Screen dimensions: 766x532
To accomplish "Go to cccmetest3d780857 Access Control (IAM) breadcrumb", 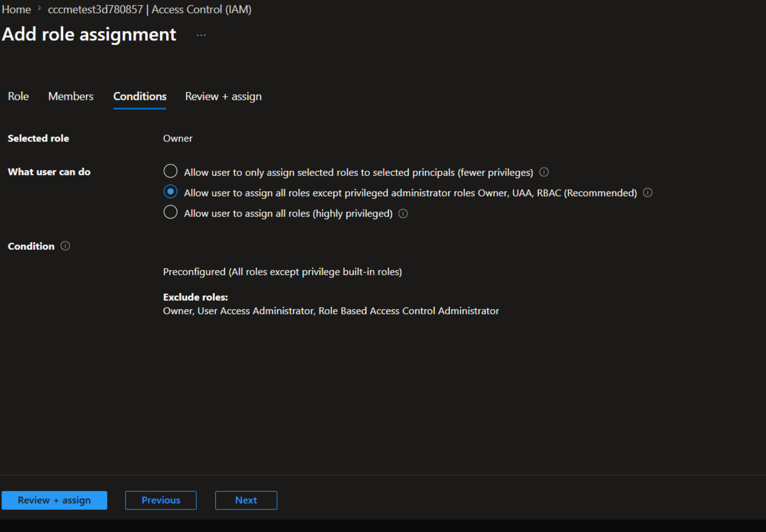I will point(149,9).
